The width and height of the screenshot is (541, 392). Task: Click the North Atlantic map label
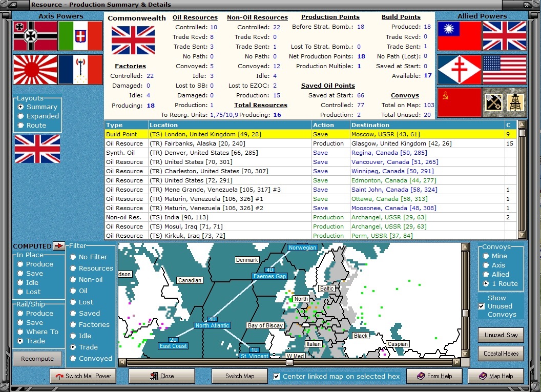(x=212, y=325)
